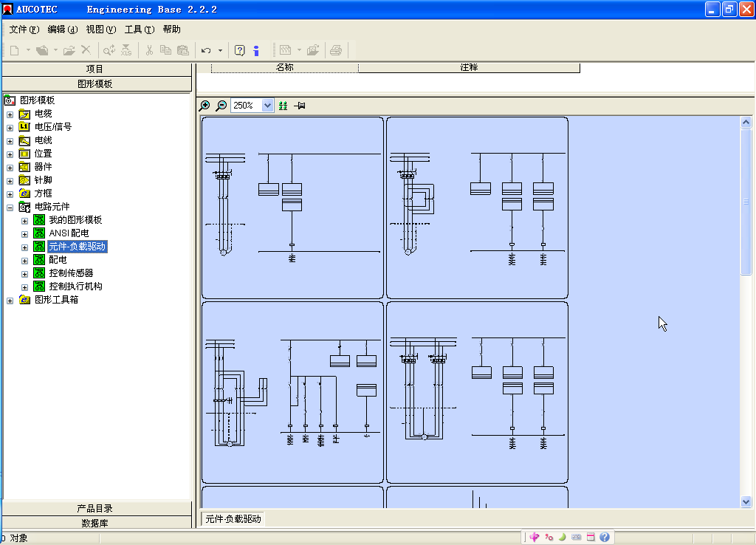756x545 pixels.
Task: Open the 工具 menu
Action: click(x=140, y=30)
